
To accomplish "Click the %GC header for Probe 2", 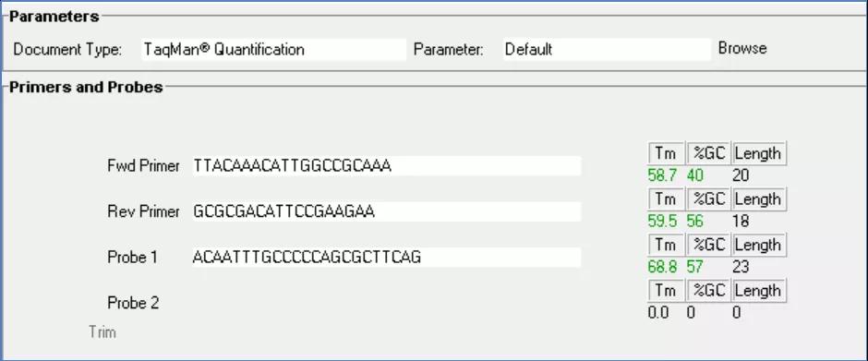I will coord(708,290).
